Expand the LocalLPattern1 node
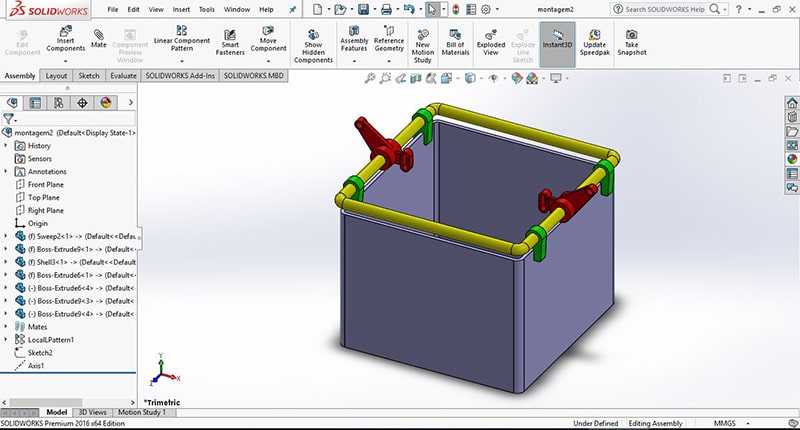Viewport: 800px width, 430px height. click(6, 339)
